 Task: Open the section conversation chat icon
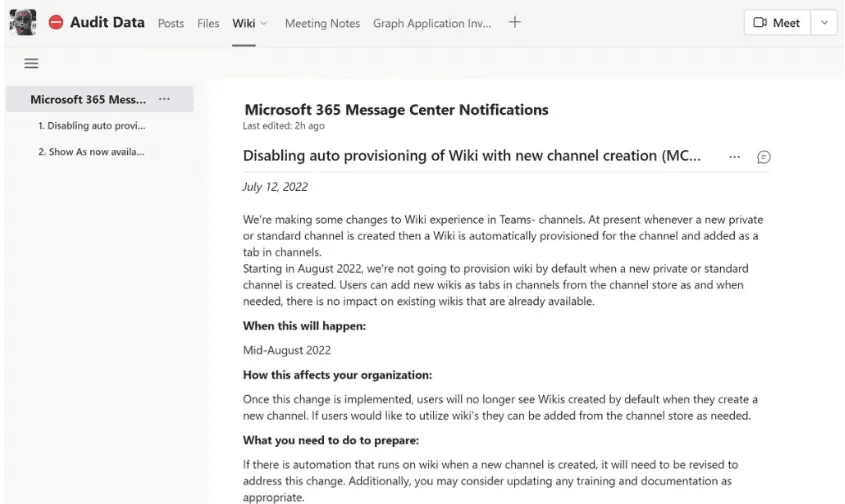click(x=764, y=157)
